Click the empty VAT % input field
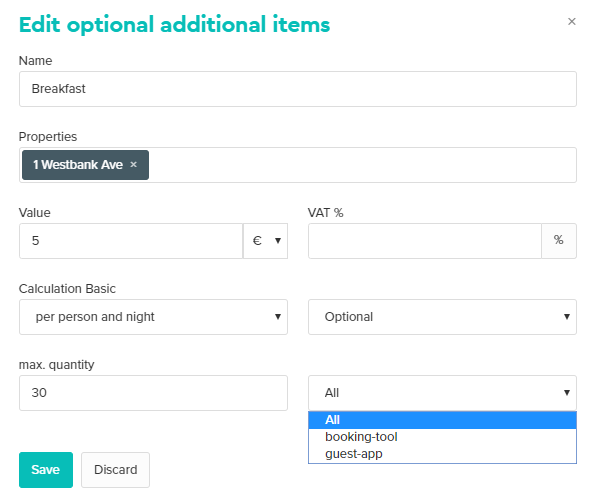591x504 pixels. pyautogui.click(x=425, y=241)
